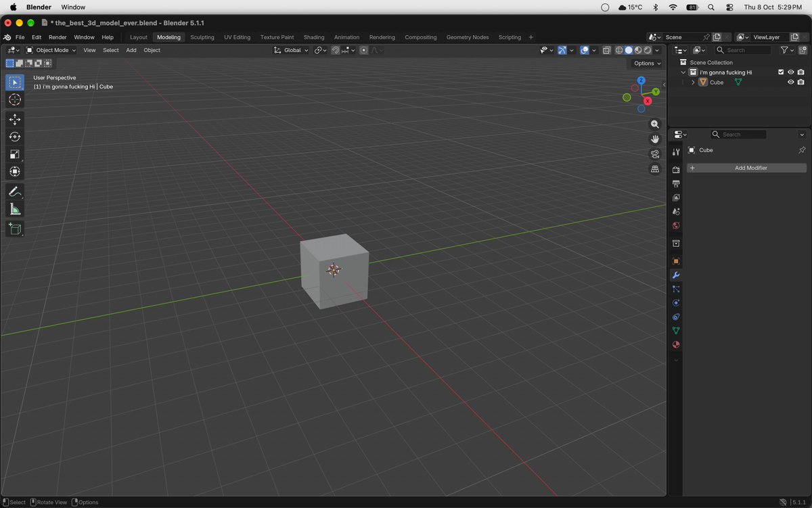The image size is (812, 508).
Task: Click the viewport zoom magnifier icon
Action: [x=655, y=124]
